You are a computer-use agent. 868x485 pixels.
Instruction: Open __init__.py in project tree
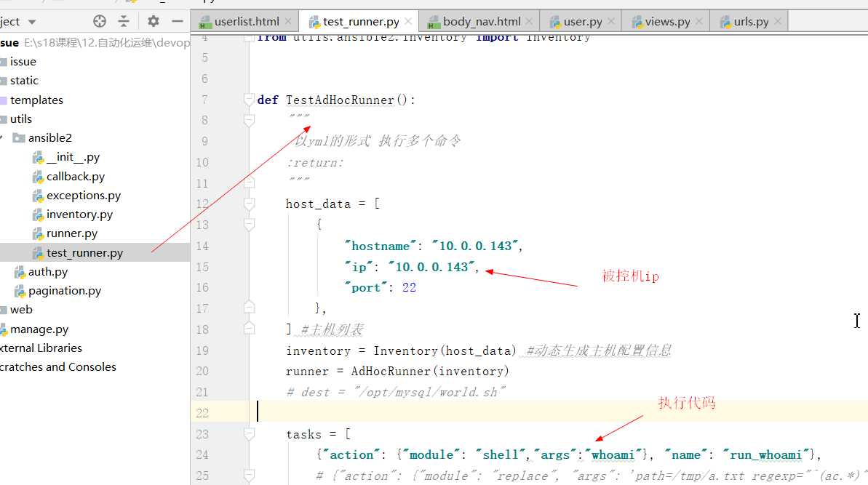click(73, 157)
